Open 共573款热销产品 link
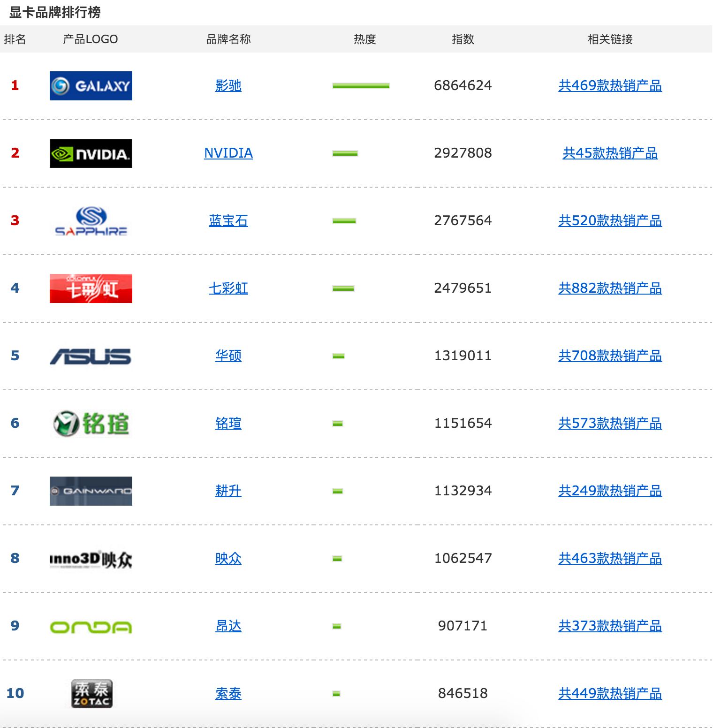This screenshot has width=713, height=728. point(610,424)
